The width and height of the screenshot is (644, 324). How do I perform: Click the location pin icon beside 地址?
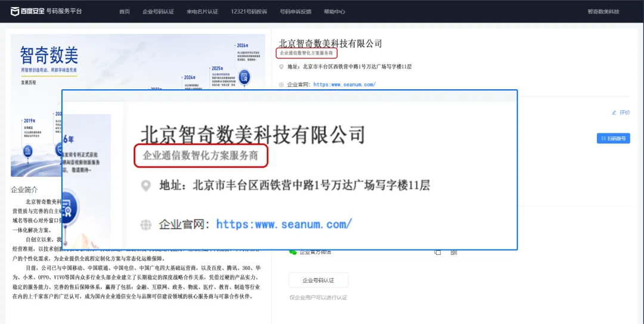pos(281,67)
